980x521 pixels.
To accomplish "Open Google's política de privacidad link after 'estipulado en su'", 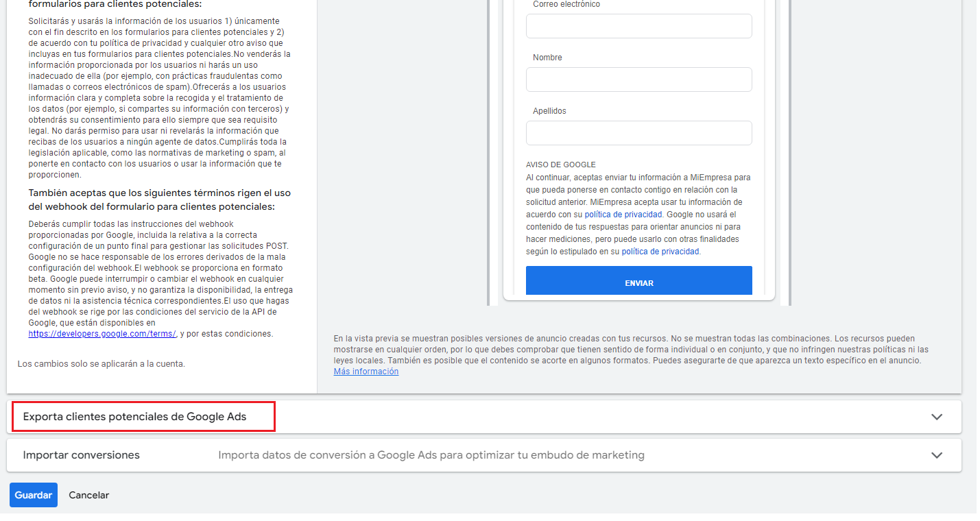I will click(660, 252).
